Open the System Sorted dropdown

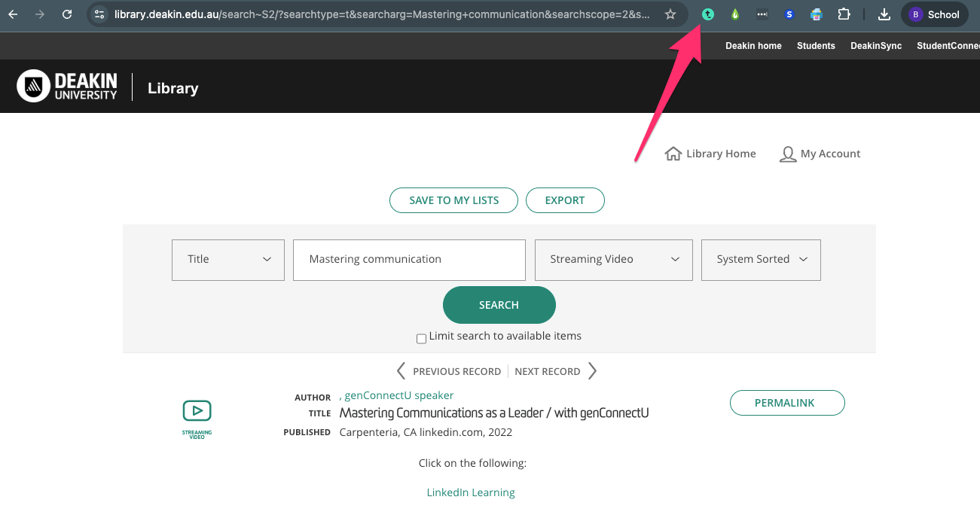[761, 260]
